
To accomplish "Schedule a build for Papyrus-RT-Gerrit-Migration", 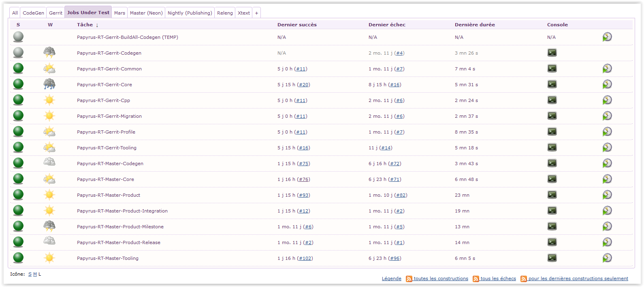I will (x=607, y=116).
